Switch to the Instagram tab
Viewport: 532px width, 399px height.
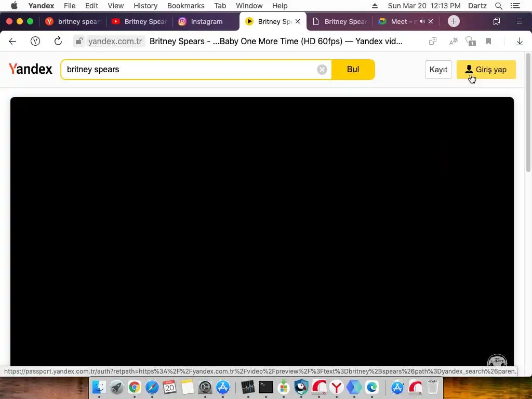[206, 21]
